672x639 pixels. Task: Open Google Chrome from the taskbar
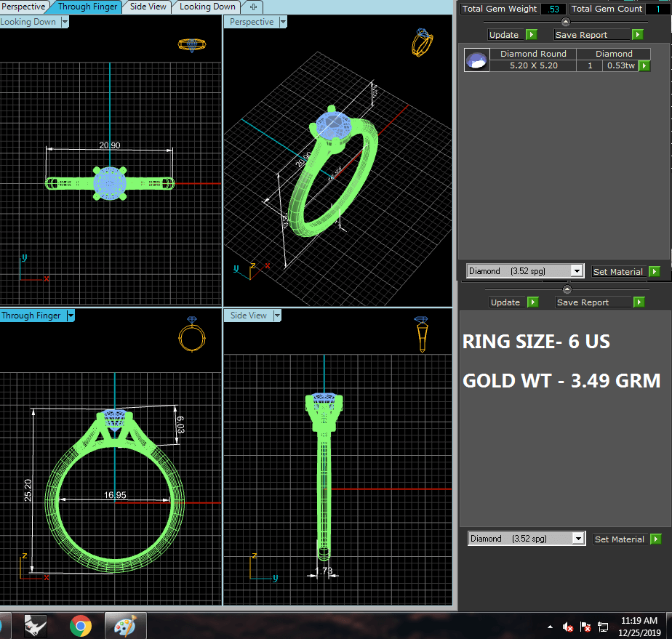point(81,625)
